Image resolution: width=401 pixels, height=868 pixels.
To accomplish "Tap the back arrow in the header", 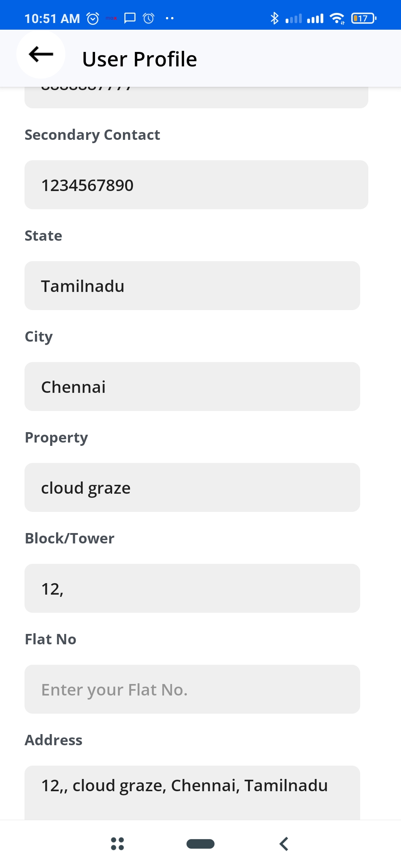I will (41, 55).
